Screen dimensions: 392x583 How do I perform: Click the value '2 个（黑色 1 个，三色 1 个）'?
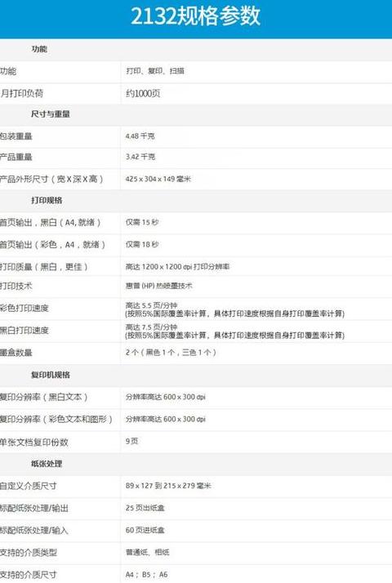[x=171, y=353]
